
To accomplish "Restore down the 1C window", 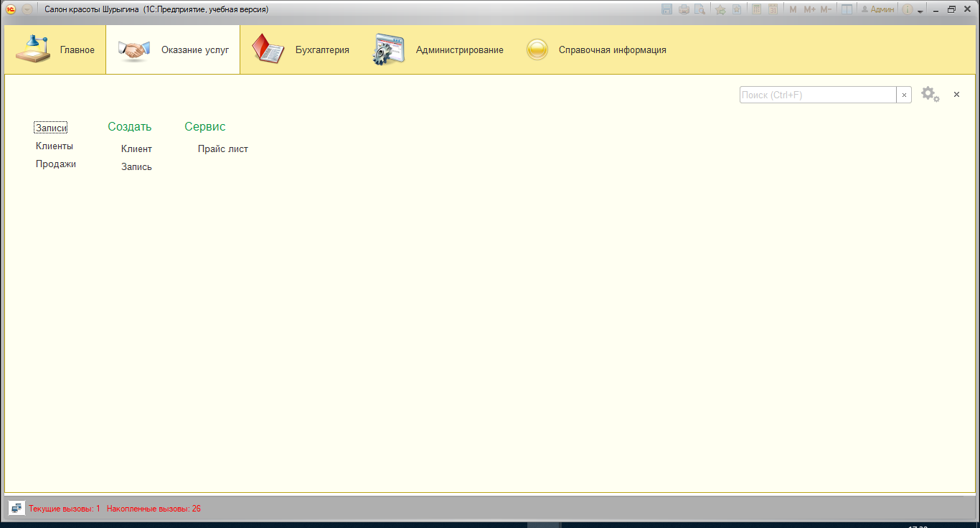I will 952,9.
